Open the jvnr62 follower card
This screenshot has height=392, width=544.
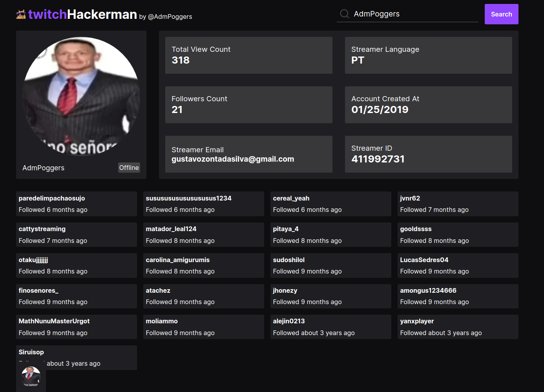coord(458,204)
